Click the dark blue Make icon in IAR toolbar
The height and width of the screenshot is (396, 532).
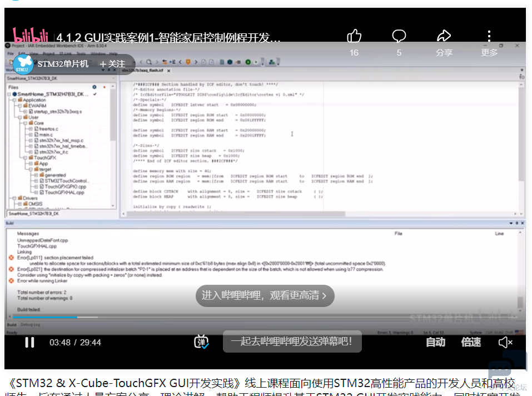click(x=230, y=62)
